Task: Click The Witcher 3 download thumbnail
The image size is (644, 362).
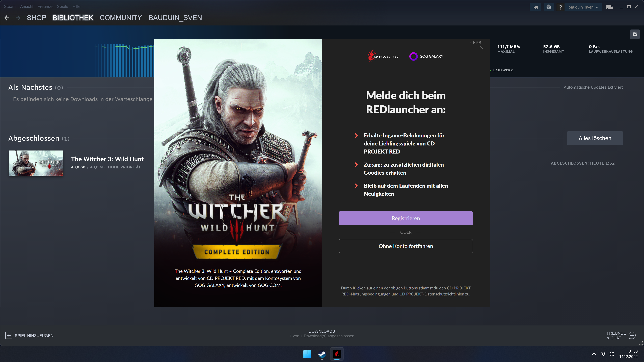Action: (36, 163)
